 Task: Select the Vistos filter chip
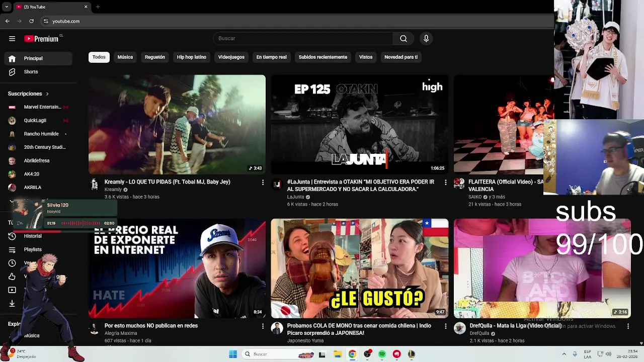point(366,57)
